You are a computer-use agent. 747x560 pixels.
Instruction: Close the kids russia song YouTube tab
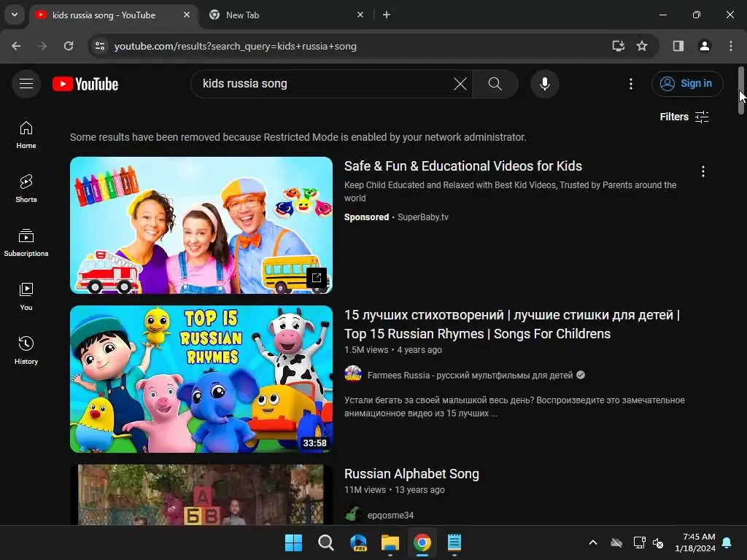tap(187, 15)
